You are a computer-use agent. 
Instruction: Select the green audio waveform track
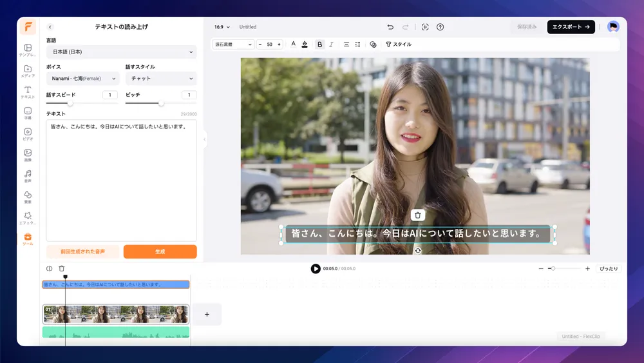116,332
